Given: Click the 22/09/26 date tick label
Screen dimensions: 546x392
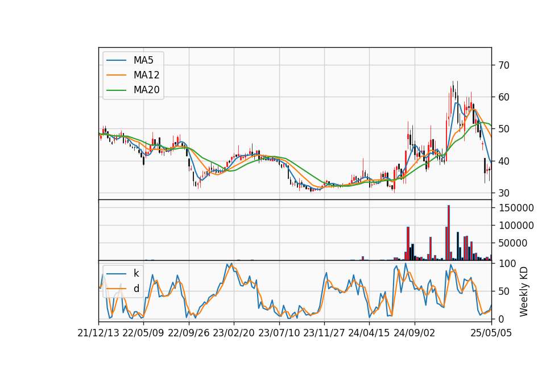Looking at the screenshot, I should [x=189, y=333].
